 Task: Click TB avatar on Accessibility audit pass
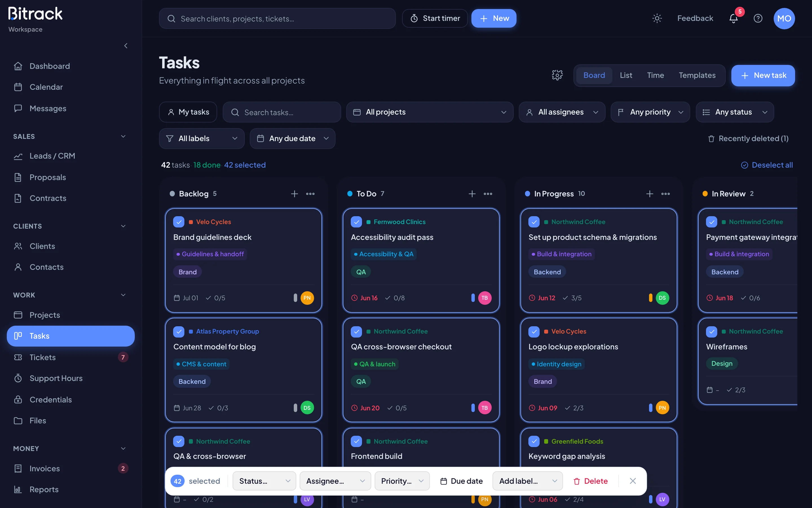(484, 298)
